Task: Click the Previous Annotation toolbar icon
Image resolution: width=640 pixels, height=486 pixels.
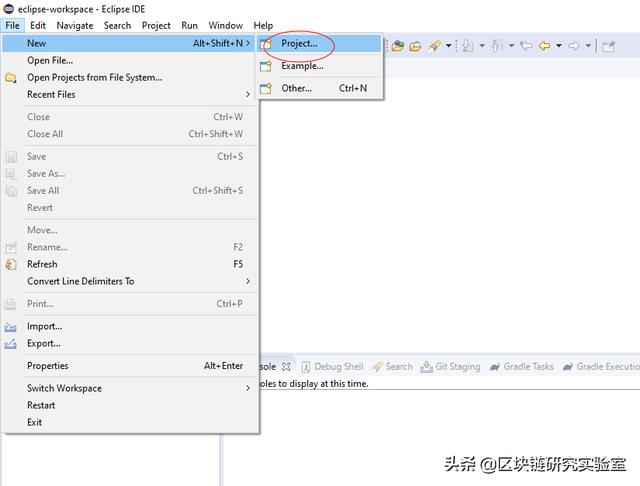Action: pos(497,46)
